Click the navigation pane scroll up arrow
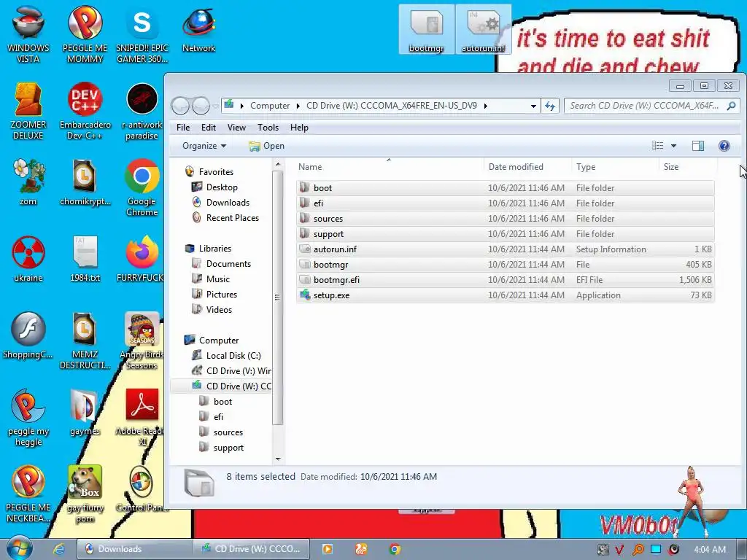This screenshot has height=560, width=747. [x=278, y=165]
